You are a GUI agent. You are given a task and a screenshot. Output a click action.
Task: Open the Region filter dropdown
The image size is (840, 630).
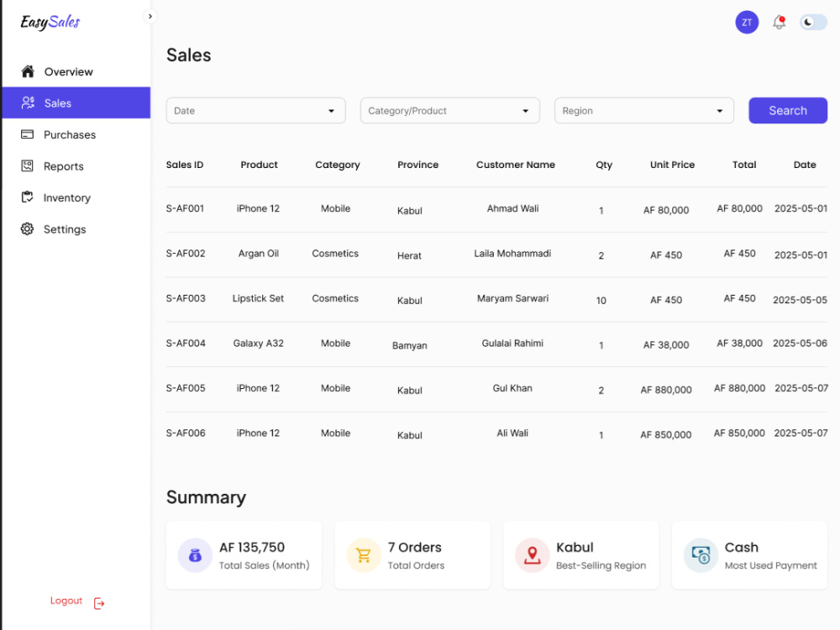point(644,110)
